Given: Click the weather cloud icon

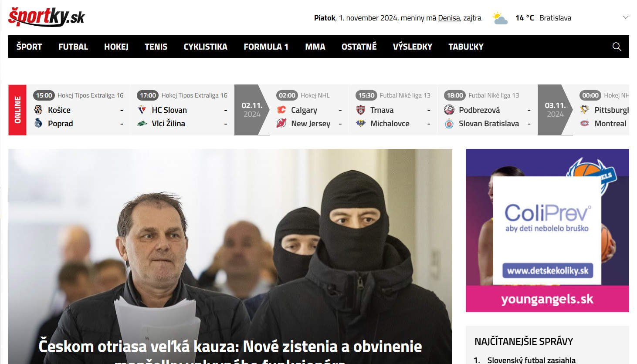Looking at the screenshot, I should 500,18.
